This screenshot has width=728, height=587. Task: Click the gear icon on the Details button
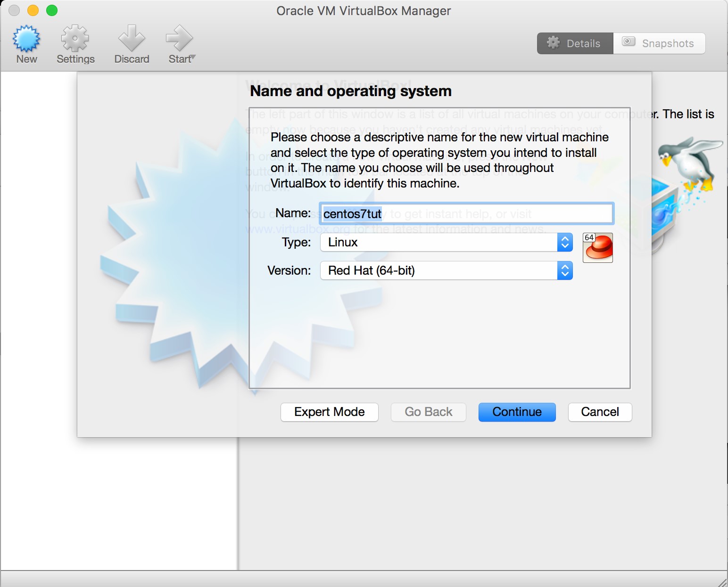tap(554, 43)
